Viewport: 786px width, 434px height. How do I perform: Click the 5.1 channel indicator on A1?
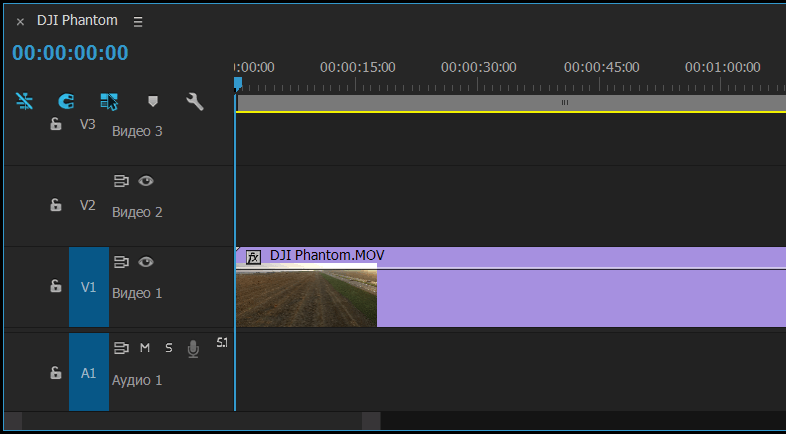coord(222,343)
